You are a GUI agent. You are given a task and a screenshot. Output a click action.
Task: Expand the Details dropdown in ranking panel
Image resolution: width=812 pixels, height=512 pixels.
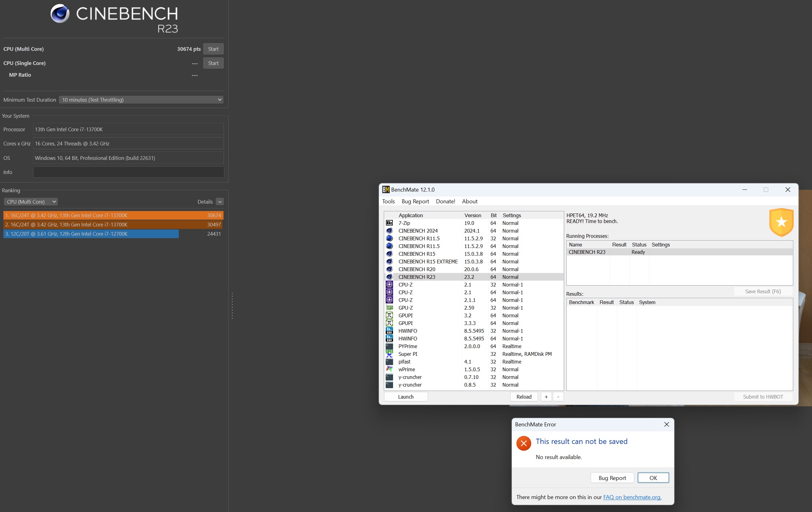click(219, 202)
